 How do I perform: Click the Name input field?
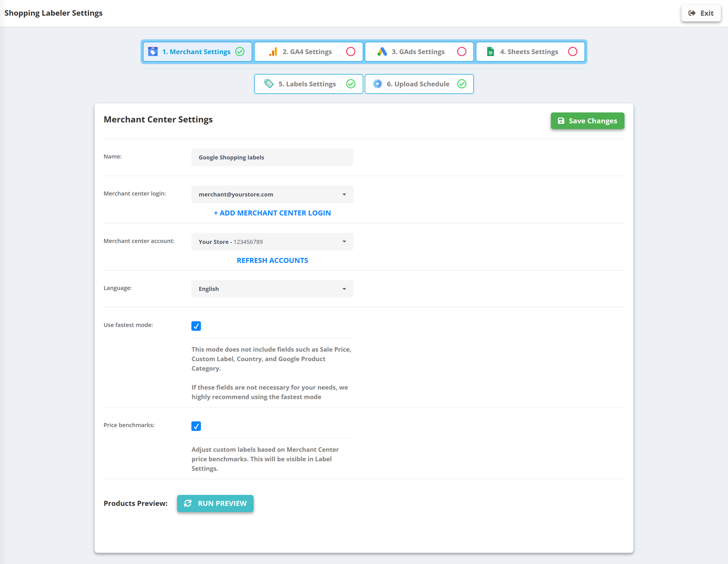[272, 157]
